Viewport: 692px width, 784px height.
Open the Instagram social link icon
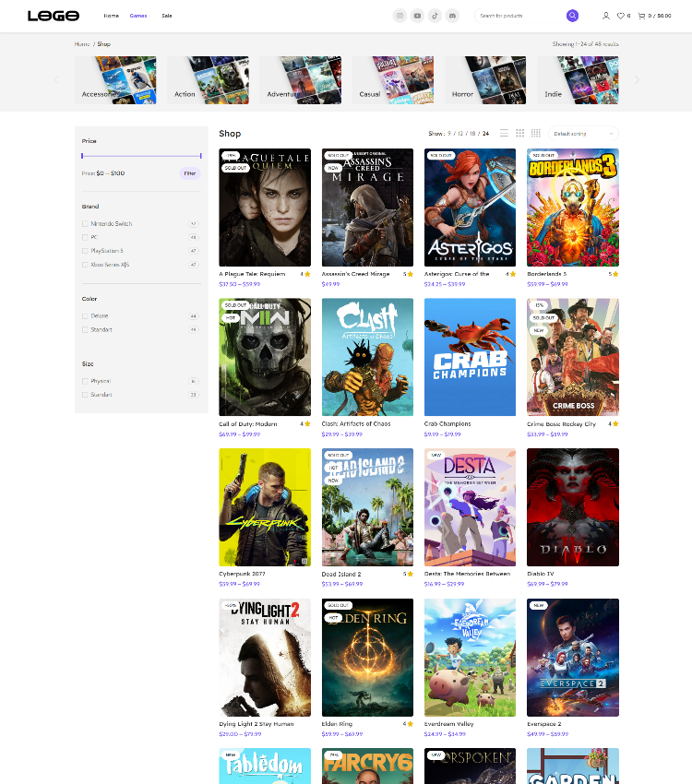[x=400, y=16]
